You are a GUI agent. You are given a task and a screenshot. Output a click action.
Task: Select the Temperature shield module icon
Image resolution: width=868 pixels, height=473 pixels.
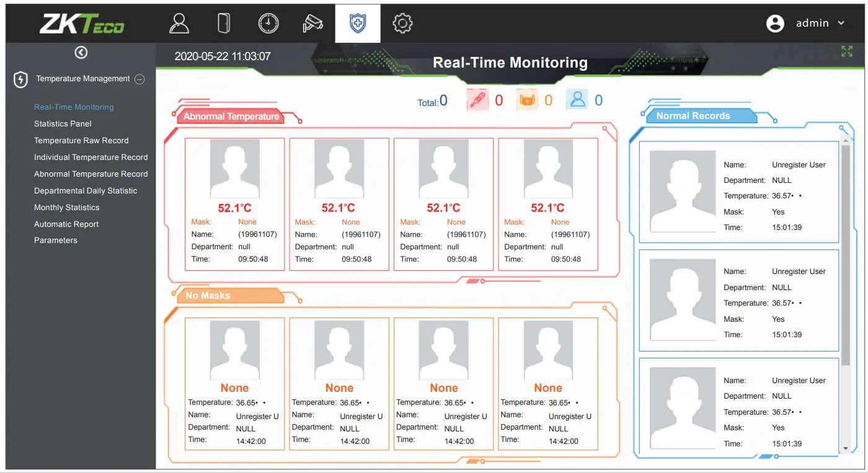(358, 24)
